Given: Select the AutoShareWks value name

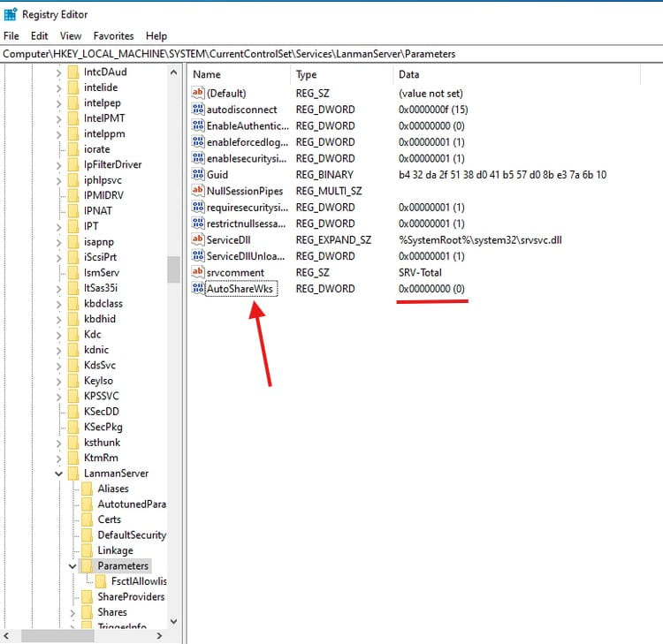Looking at the screenshot, I should coord(240,289).
